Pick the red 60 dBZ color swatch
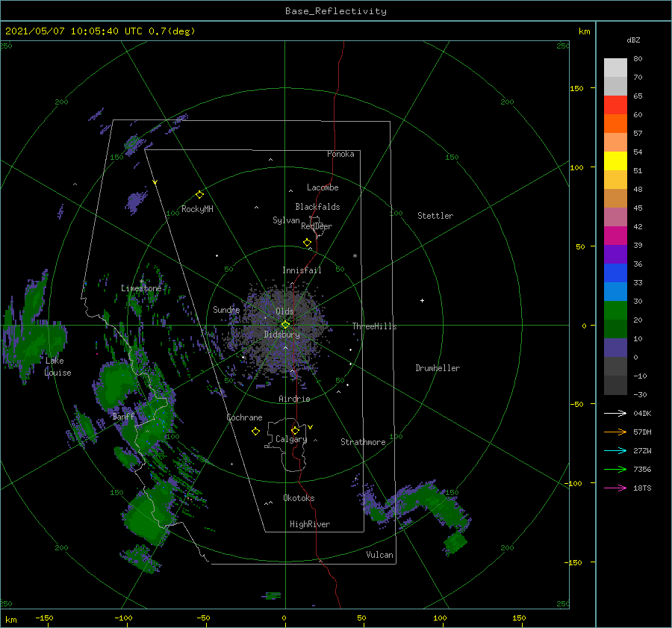The height and width of the screenshot is (628, 672). 615,105
